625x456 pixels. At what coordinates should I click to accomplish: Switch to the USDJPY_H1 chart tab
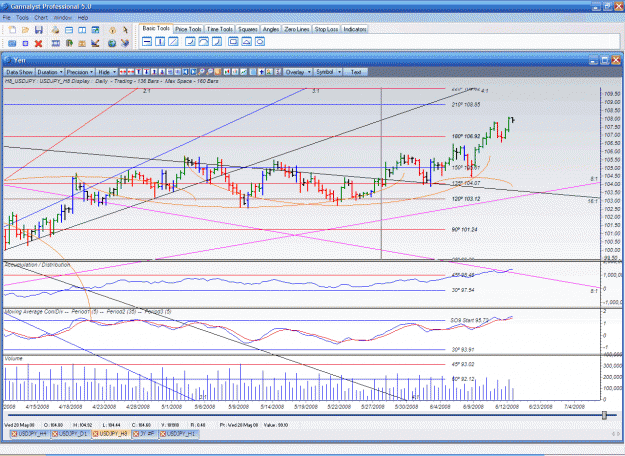pos(178,434)
